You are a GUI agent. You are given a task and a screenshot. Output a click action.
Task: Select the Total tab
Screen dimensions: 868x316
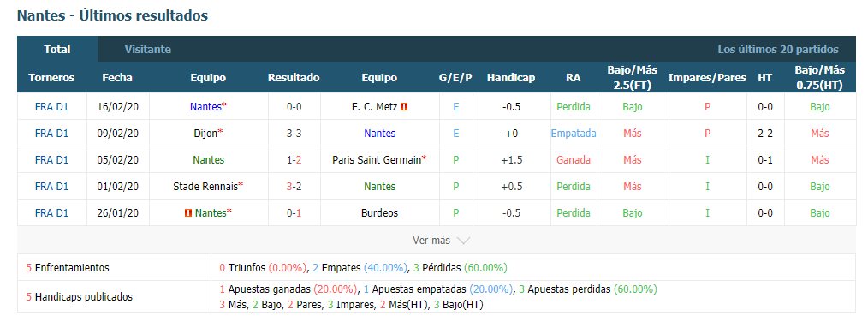click(57, 50)
